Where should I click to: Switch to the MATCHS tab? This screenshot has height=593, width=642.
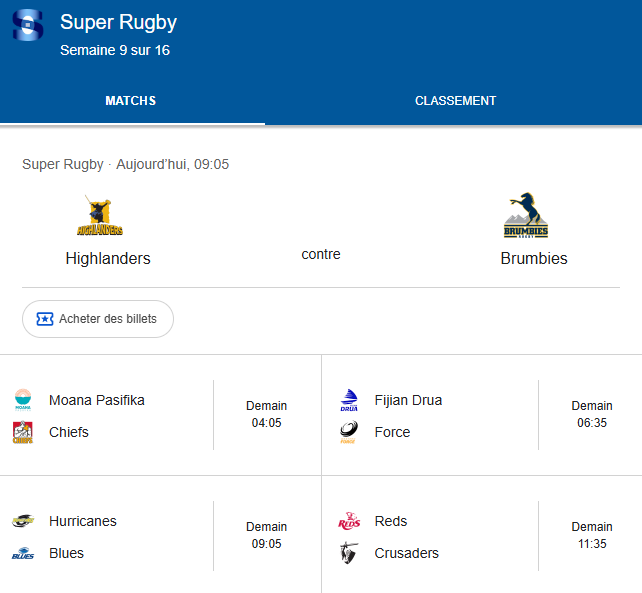[x=131, y=101]
